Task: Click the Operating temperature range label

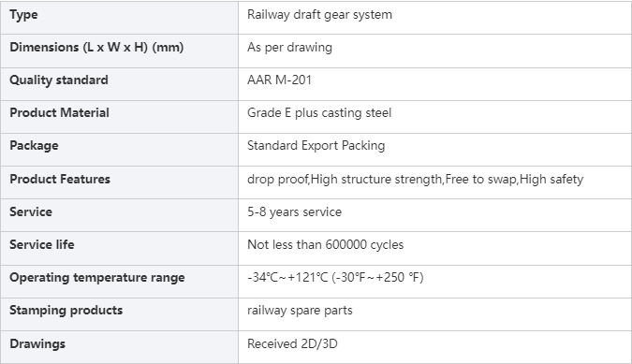Action: [x=97, y=278]
